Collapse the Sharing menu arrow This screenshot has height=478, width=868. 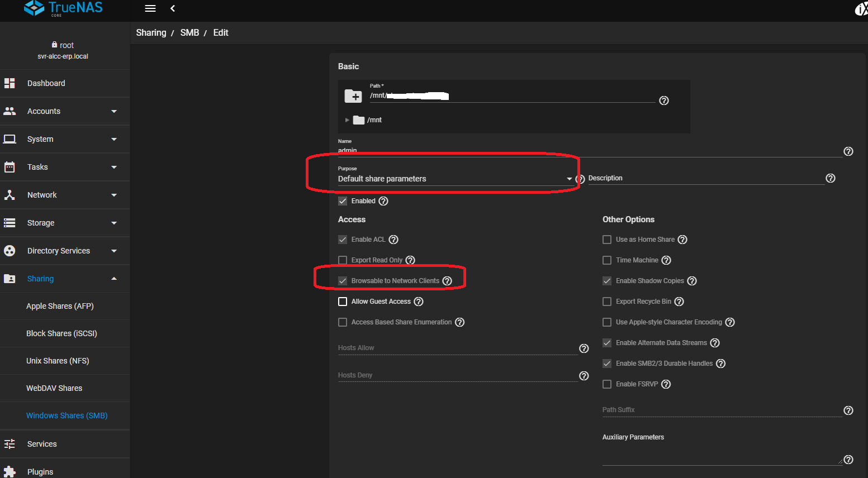click(114, 279)
